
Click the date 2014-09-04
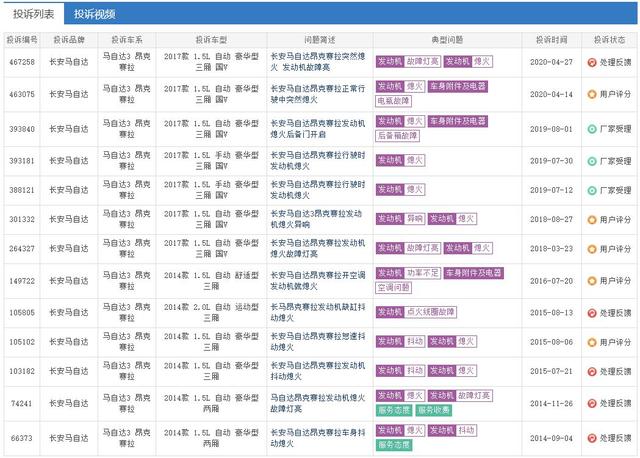(x=551, y=438)
